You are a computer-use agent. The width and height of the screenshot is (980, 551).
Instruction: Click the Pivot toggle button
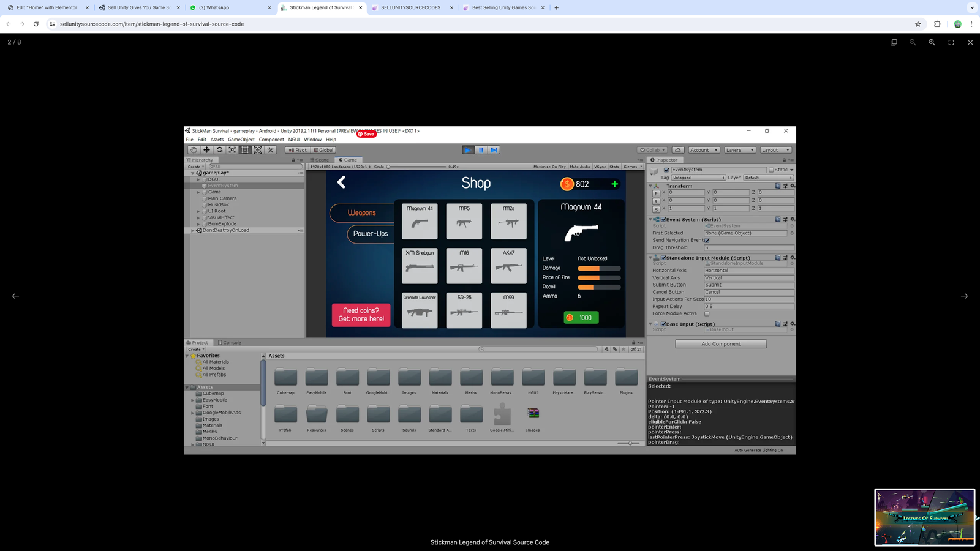click(x=298, y=150)
